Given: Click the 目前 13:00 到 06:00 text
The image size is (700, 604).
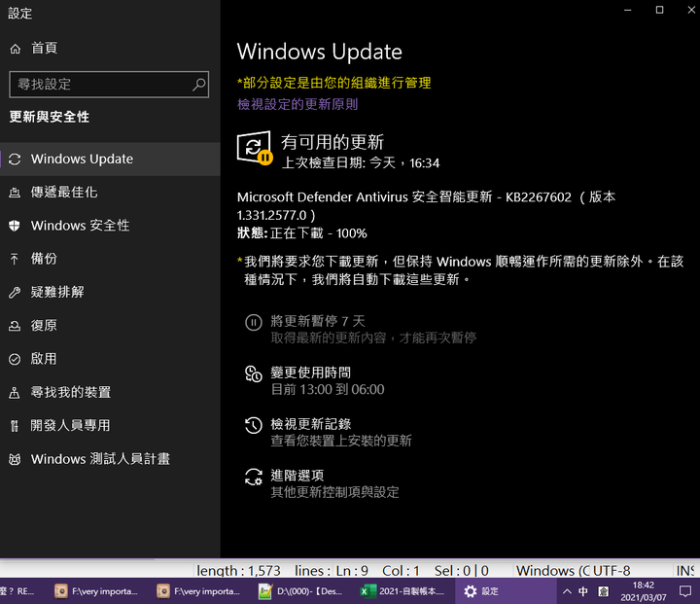Looking at the screenshot, I should click(328, 389).
